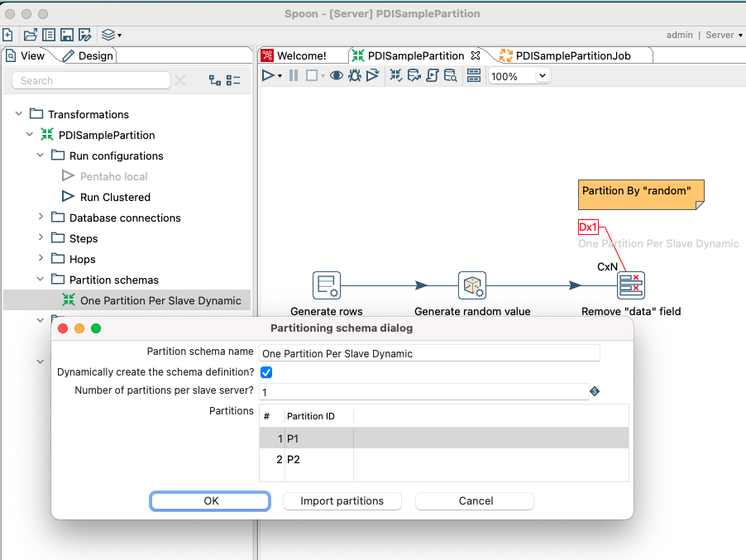Enable 'Dynamically create the schema definition?' checkbox
Screen dimensions: 746x560
(266, 371)
